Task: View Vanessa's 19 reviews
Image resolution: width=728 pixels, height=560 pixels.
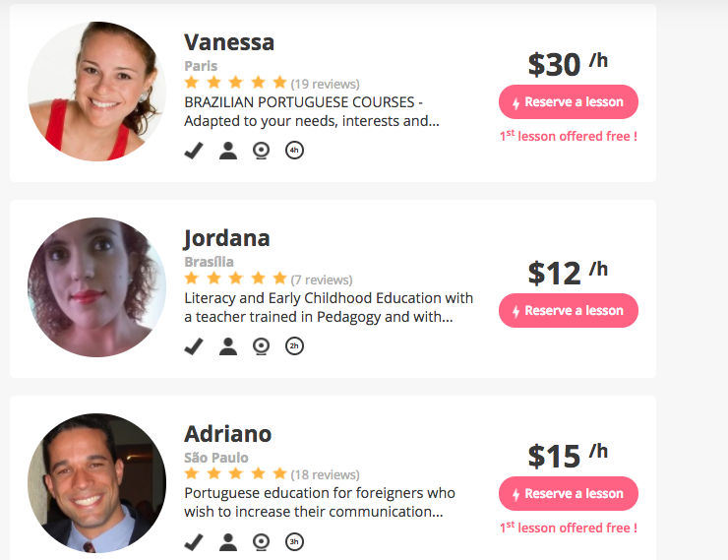Action: (325, 84)
